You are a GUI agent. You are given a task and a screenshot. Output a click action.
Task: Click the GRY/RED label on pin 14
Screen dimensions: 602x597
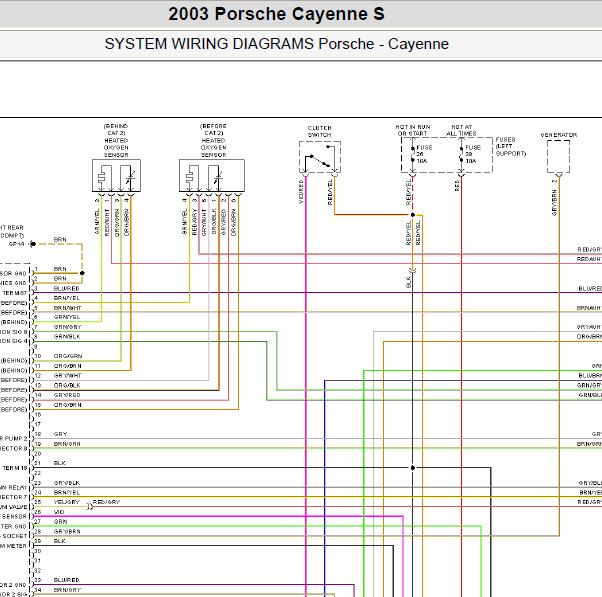click(67, 395)
